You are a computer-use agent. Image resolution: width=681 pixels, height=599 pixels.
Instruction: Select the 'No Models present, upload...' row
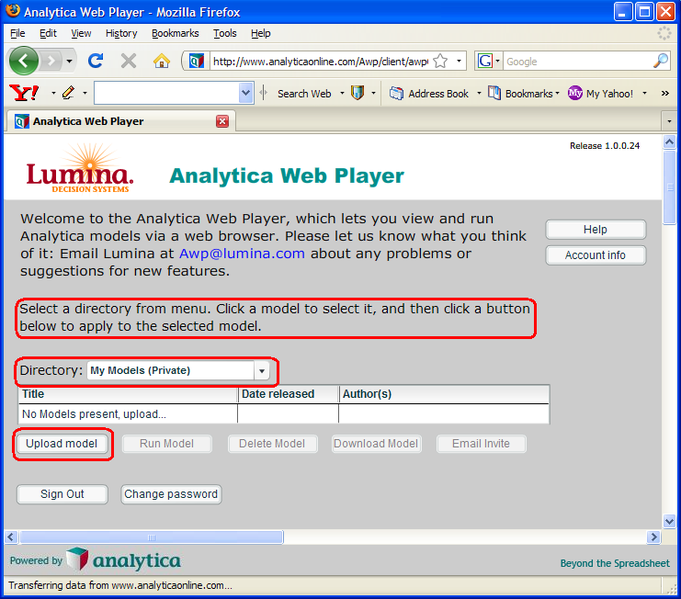coord(284,414)
